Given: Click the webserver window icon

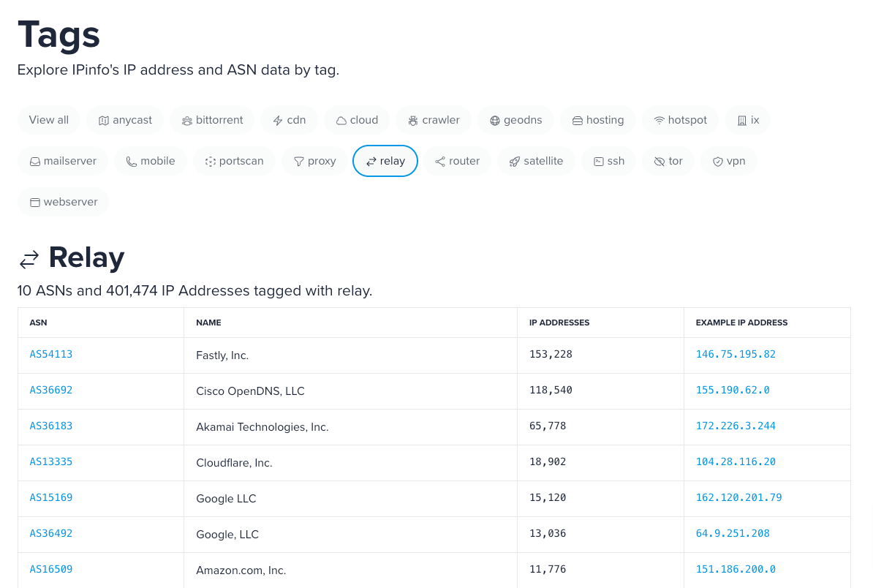Looking at the screenshot, I should click(35, 203).
